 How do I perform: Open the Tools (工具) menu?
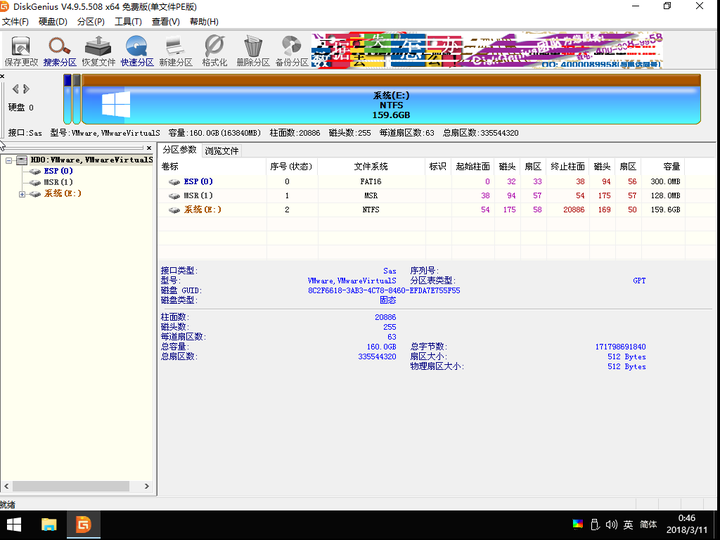click(128, 22)
